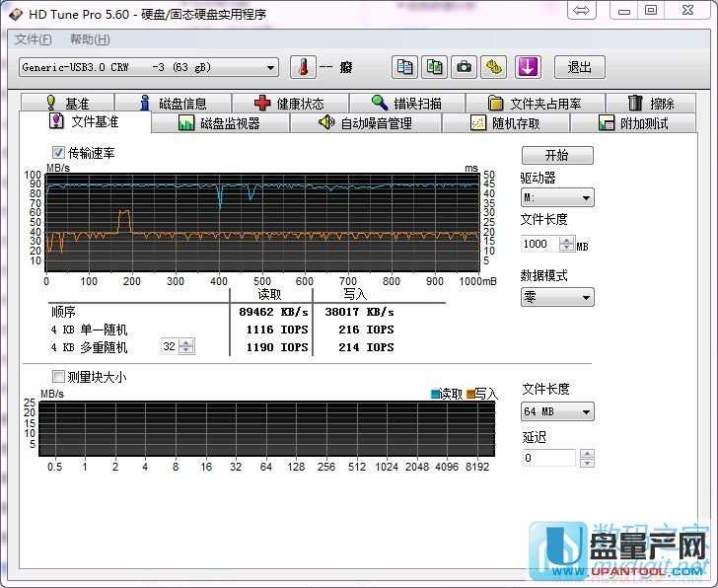Click the 退出 exit button

coord(580,67)
